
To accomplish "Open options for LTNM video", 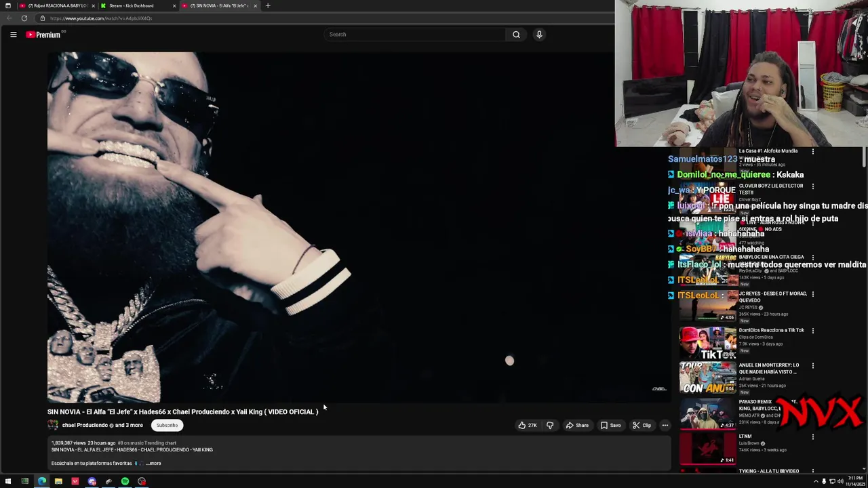I will [813, 436].
